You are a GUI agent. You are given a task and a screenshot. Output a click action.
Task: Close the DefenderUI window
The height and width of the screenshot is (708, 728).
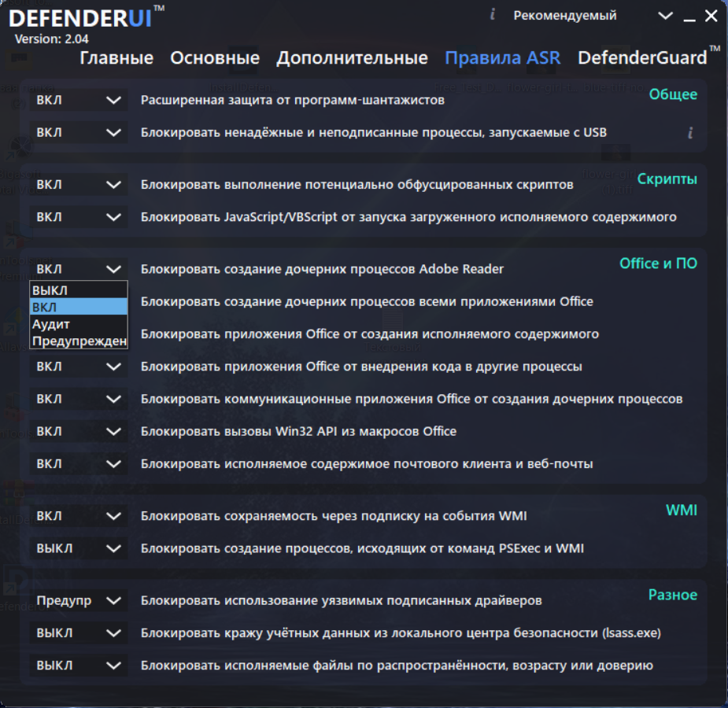tap(711, 16)
